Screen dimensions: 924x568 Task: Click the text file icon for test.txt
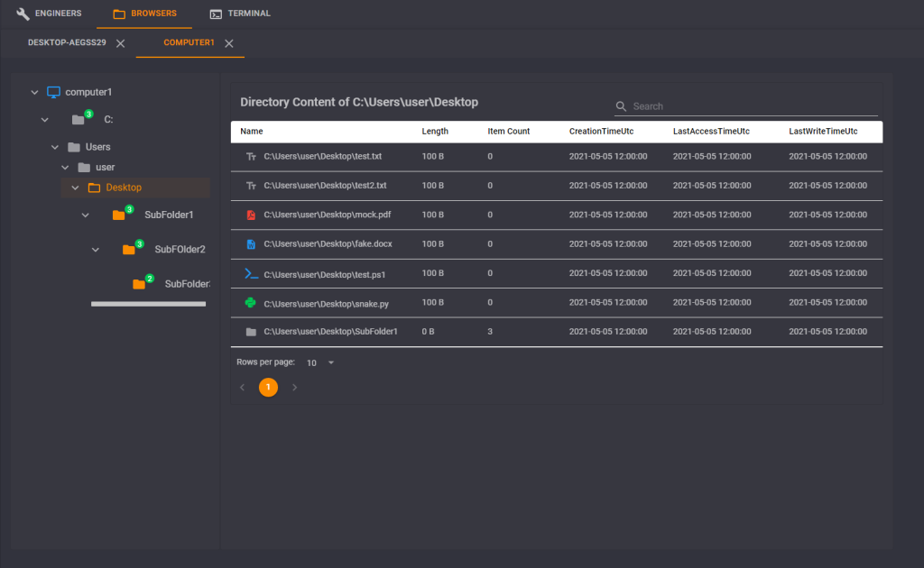click(x=251, y=156)
